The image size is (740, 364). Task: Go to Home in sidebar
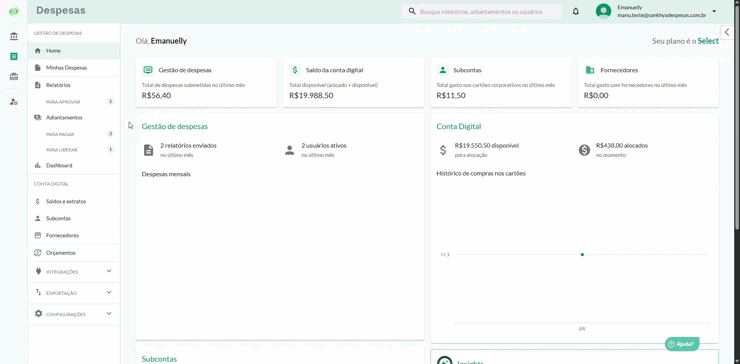click(74, 51)
